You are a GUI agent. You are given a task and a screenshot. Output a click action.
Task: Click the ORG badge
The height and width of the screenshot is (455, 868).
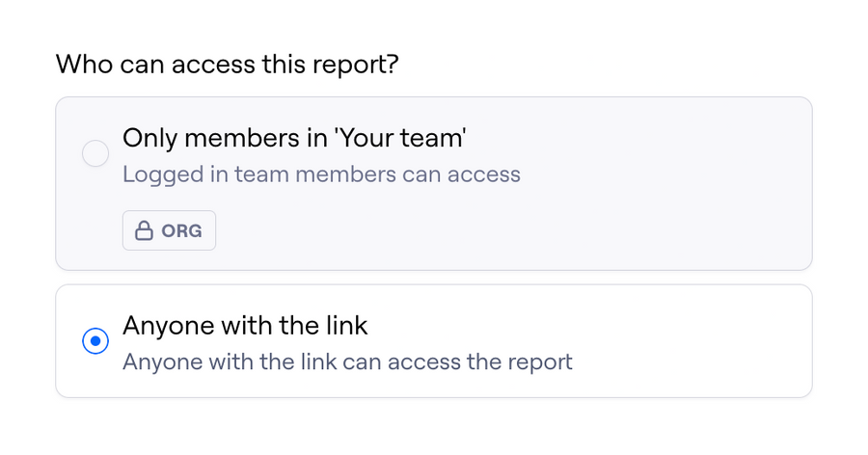[x=169, y=231]
